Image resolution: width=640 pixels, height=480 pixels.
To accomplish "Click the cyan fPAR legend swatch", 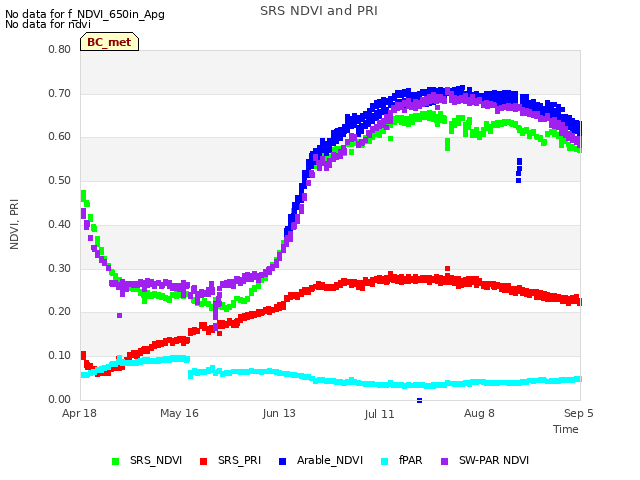I will tap(384, 461).
